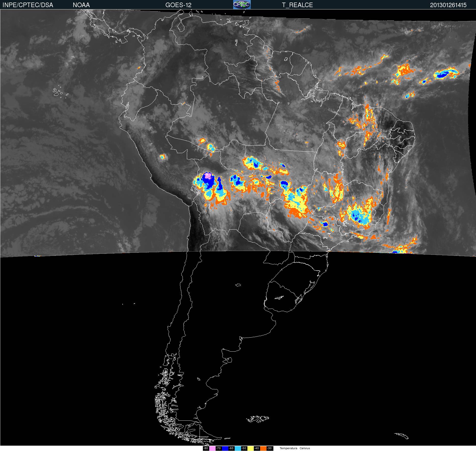Click the -30 legend value

point(269,448)
